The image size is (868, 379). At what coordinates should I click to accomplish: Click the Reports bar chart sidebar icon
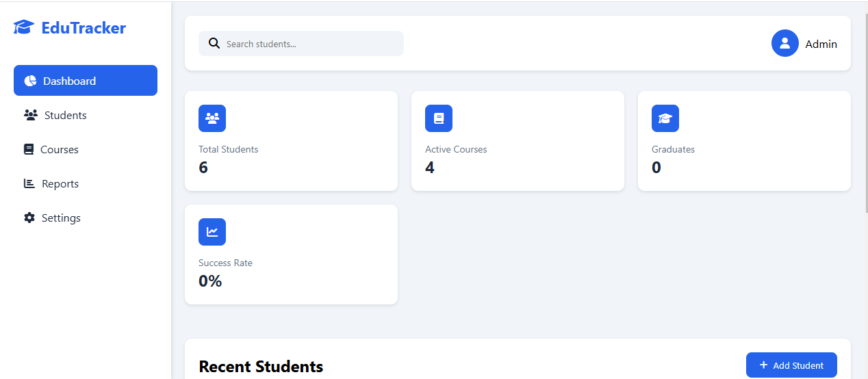coord(29,183)
